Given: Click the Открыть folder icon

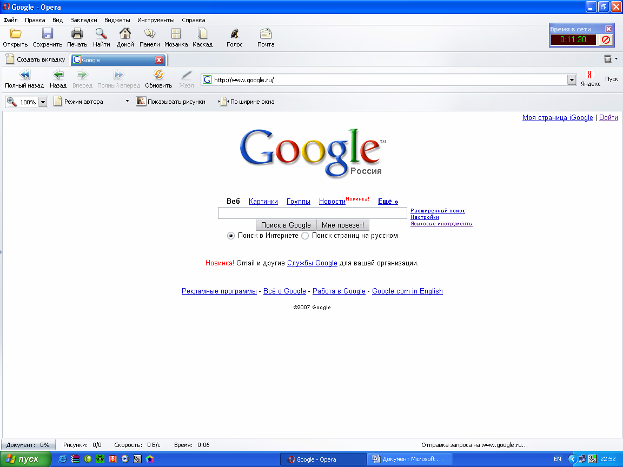Looking at the screenshot, I should (15, 34).
